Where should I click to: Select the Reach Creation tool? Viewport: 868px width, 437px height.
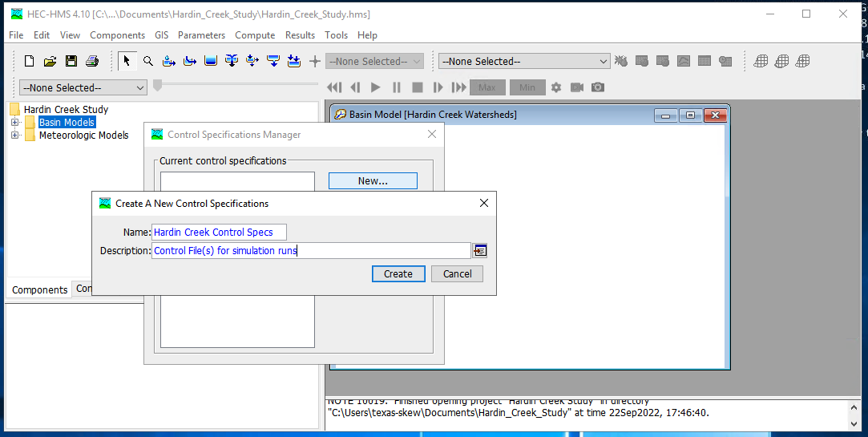pyautogui.click(x=190, y=62)
